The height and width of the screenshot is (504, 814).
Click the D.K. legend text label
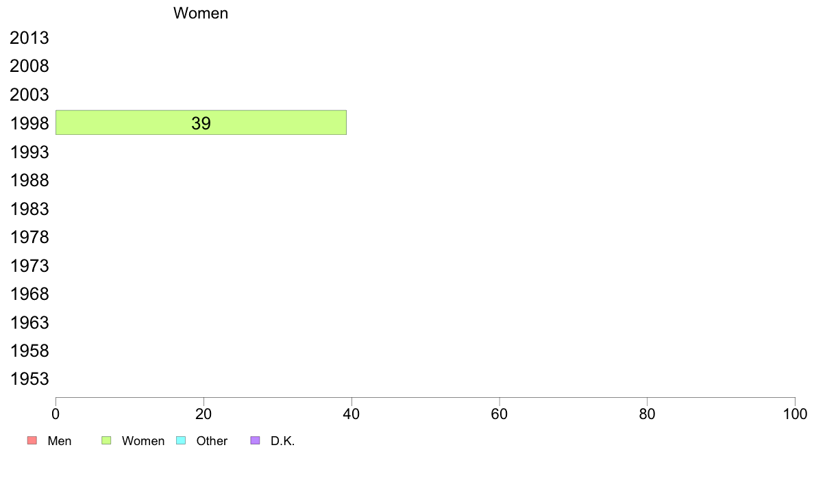coord(282,441)
